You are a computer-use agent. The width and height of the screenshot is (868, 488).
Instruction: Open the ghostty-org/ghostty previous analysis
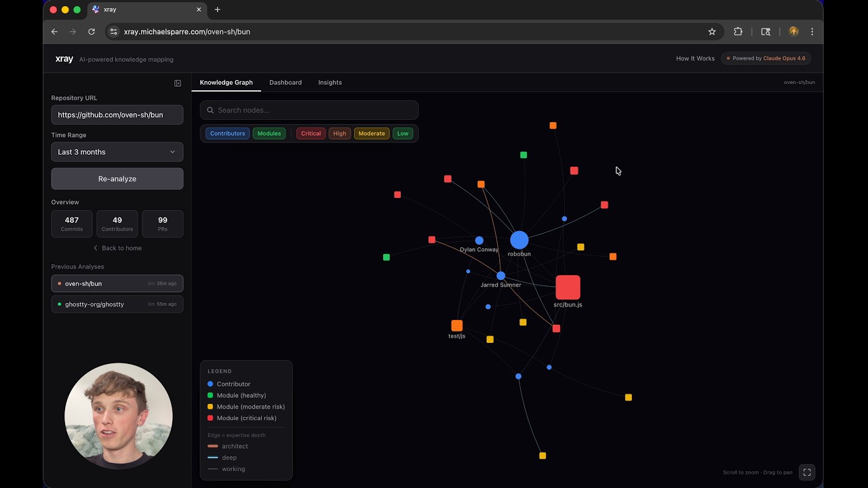pyautogui.click(x=117, y=304)
